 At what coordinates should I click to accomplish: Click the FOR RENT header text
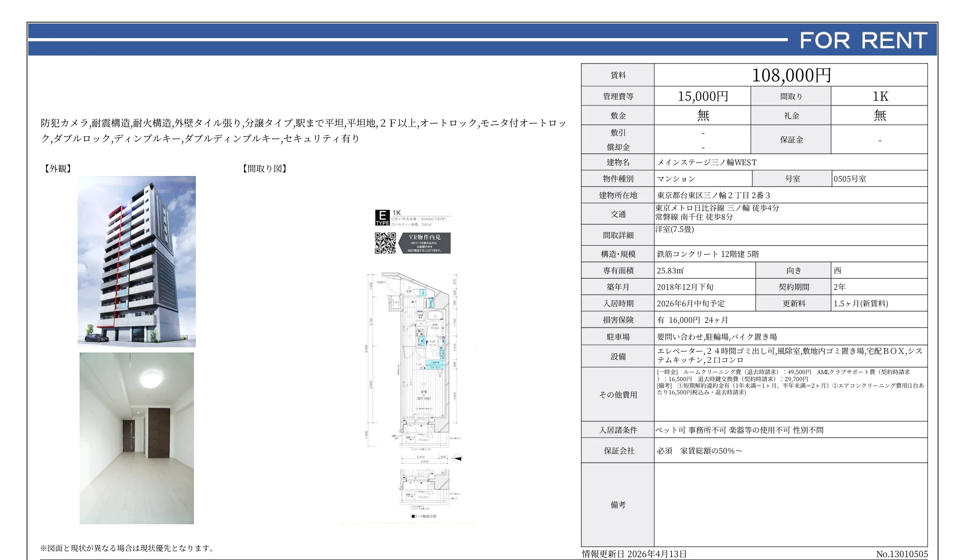863,40
